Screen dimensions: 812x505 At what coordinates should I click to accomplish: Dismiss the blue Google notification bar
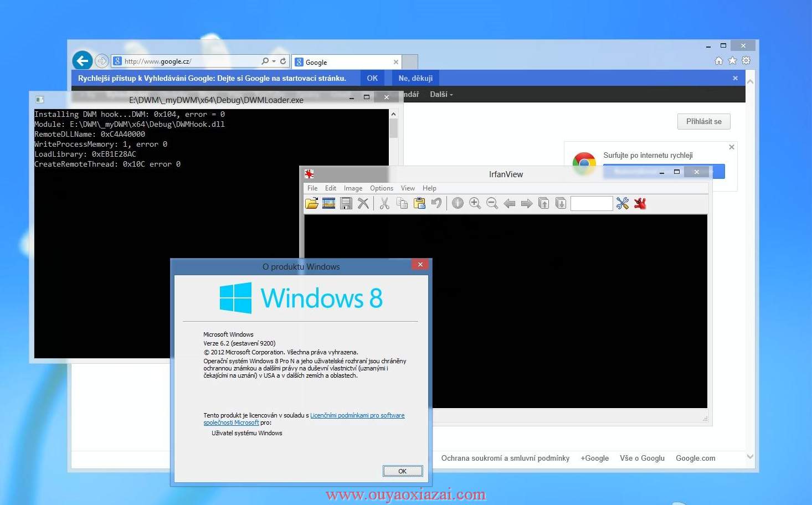735,78
